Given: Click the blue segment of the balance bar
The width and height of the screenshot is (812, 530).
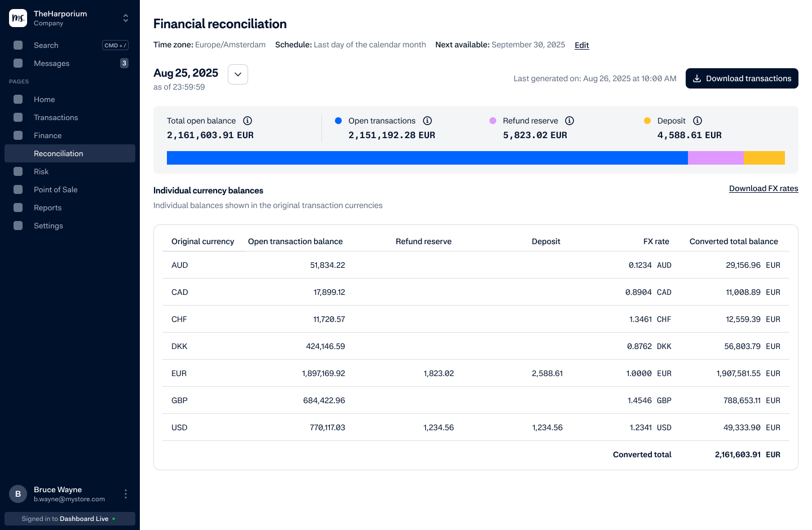Looking at the screenshot, I should pyautogui.click(x=427, y=158).
